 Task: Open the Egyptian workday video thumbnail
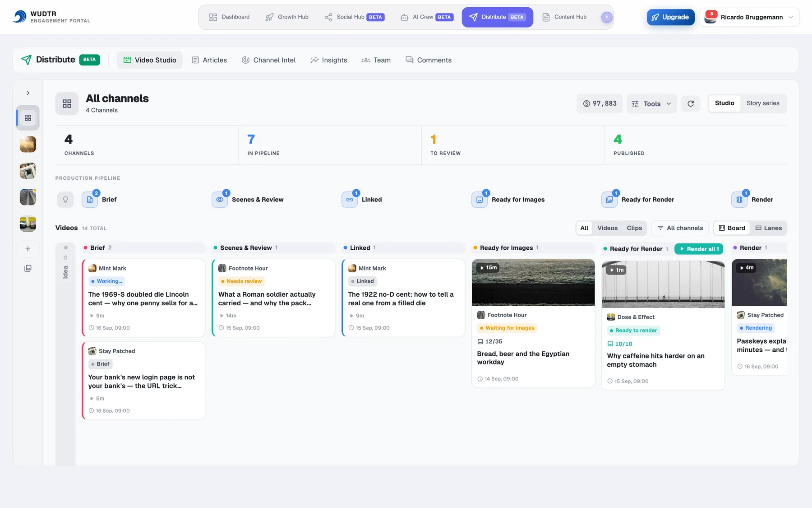533,282
